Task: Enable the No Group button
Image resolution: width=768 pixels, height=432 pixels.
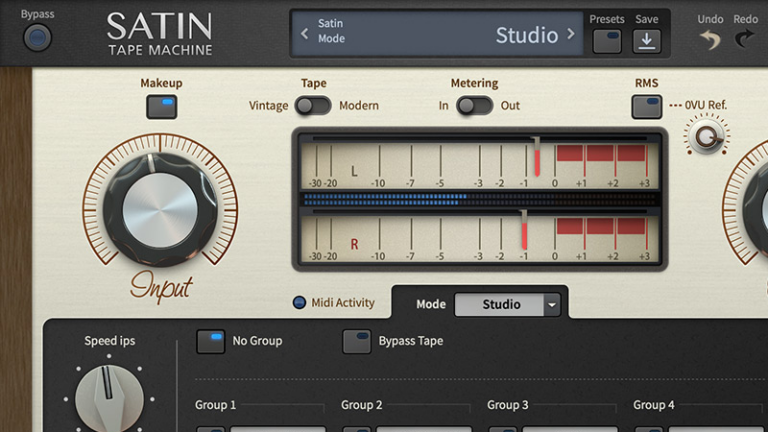Action: coord(211,341)
